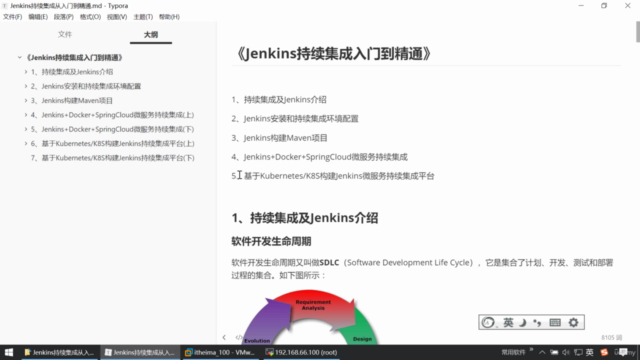
Task: Go to outline heading 6、基于Kubernetes/K8S构建Jenkins持续集成平台(上)
Action: [x=113, y=143]
